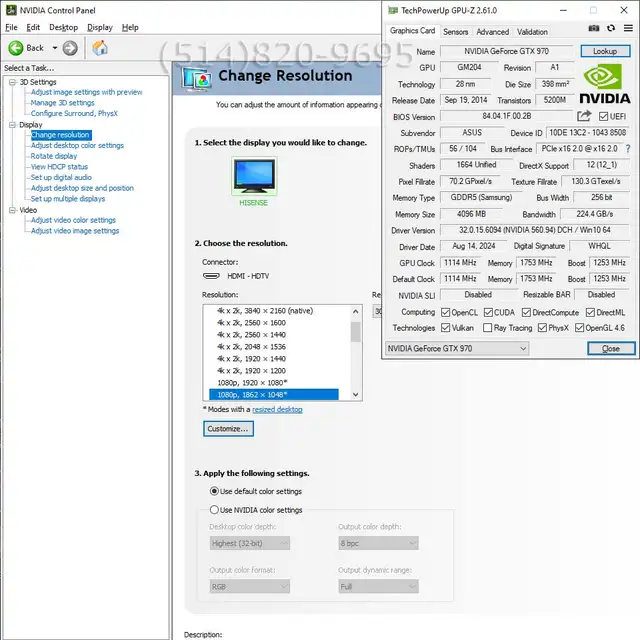Open Set up digital audio task
Image resolution: width=640 pixels, height=640 pixels.
(61, 177)
